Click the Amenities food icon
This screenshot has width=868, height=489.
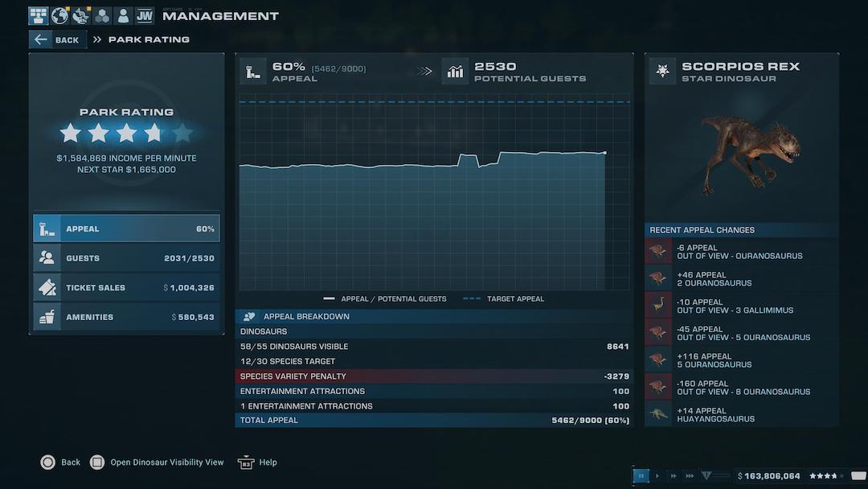[x=47, y=317]
